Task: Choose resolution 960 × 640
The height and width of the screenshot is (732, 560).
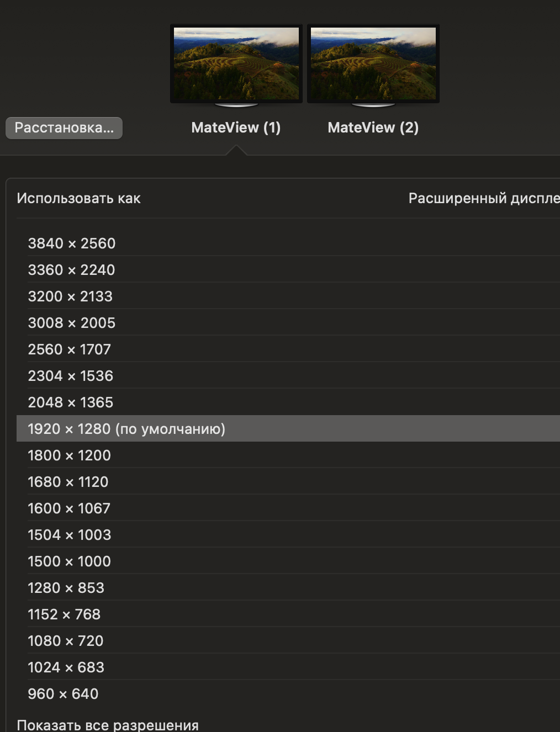Action: (288, 693)
